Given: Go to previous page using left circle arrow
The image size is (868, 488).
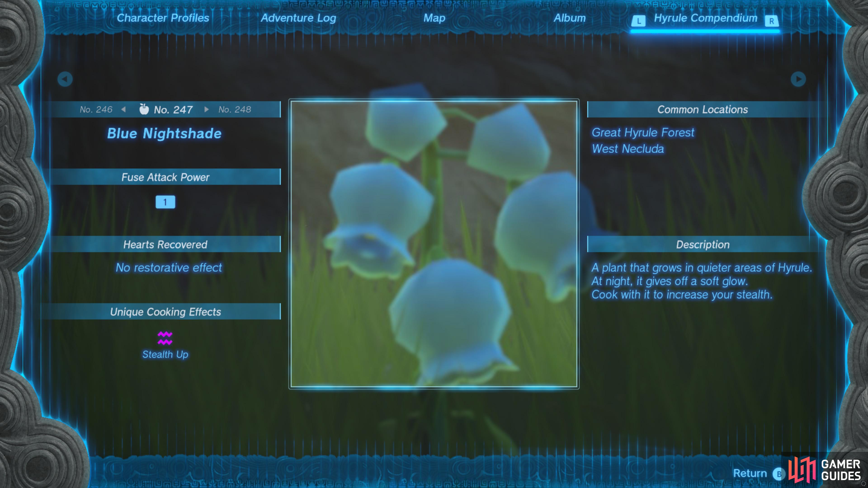Looking at the screenshot, I should pos(65,79).
